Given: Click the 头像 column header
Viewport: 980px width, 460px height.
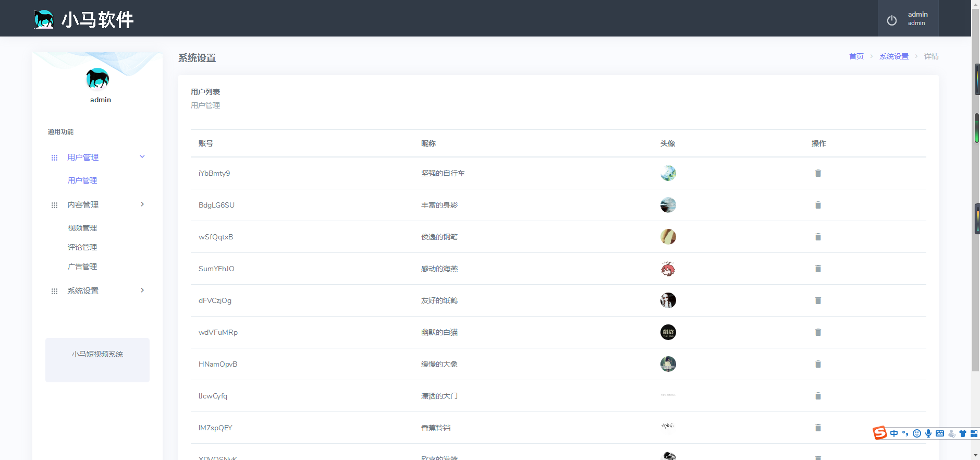Looking at the screenshot, I should pos(668,143).
